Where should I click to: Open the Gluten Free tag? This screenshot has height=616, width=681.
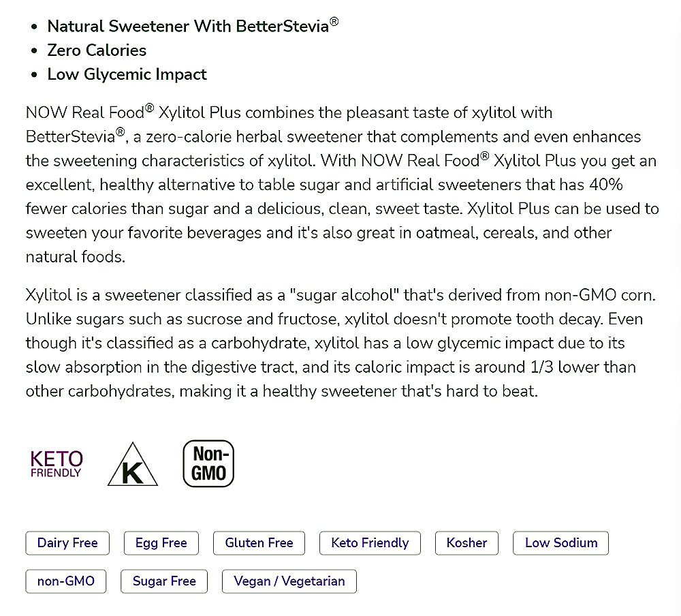[259, 543]
